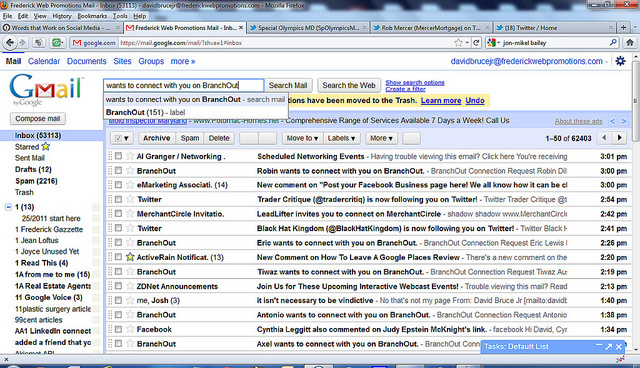Click the Firefox forward arrow button
Screen dimensions: 640x368
click(22, 42)
